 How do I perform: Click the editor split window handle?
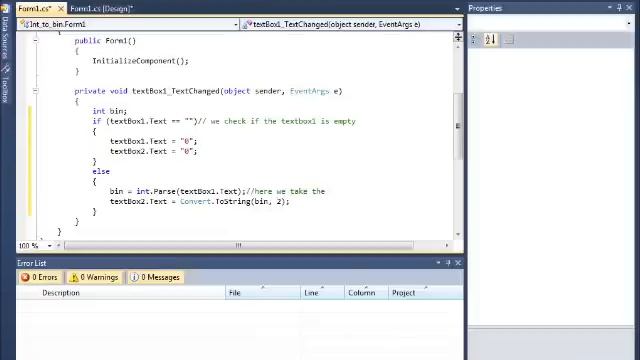(458, 37)
